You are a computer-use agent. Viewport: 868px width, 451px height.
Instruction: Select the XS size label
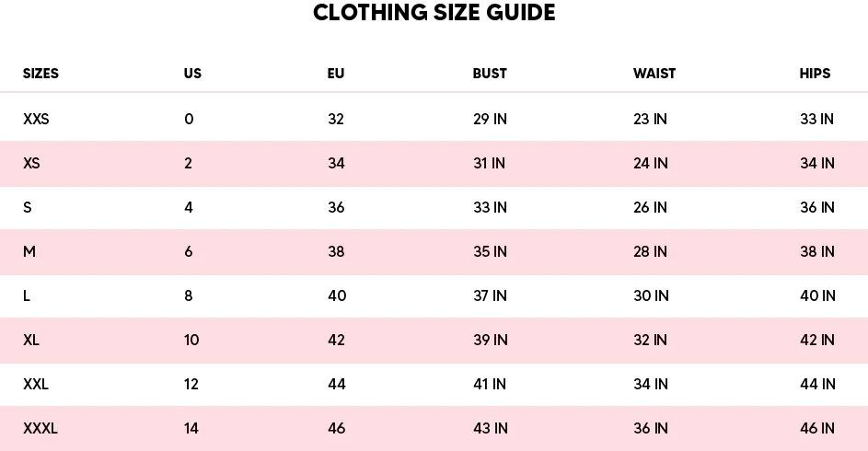click(x=31, y=163)
